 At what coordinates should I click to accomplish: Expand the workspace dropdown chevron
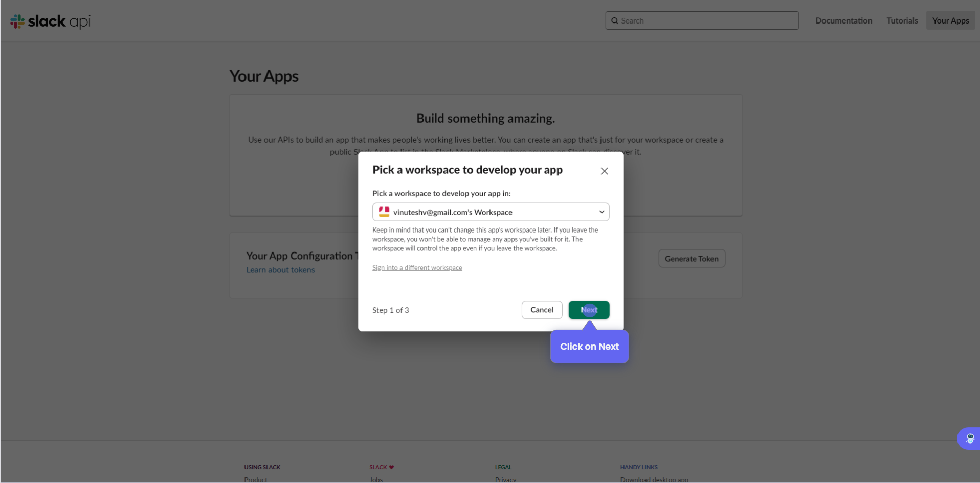point(602,212)
